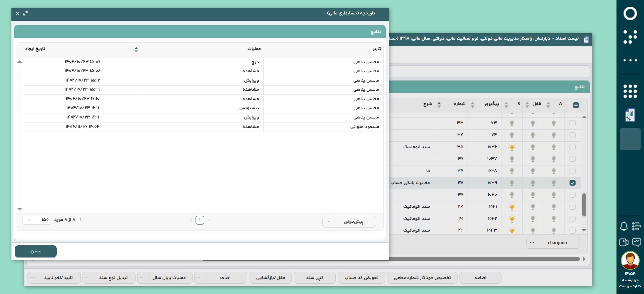Open the video call camera icon

coord(624,242)
